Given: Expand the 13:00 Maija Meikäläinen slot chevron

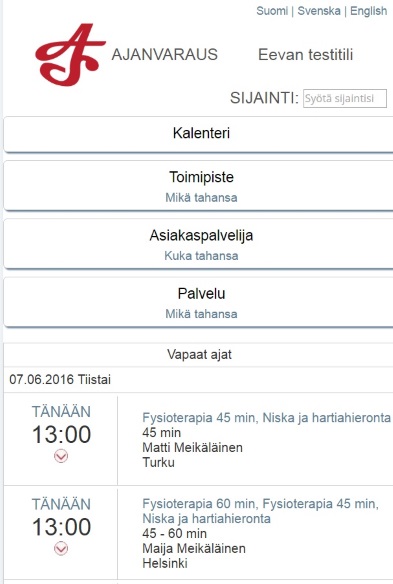Looking at the screenshot, I should 61,548.
